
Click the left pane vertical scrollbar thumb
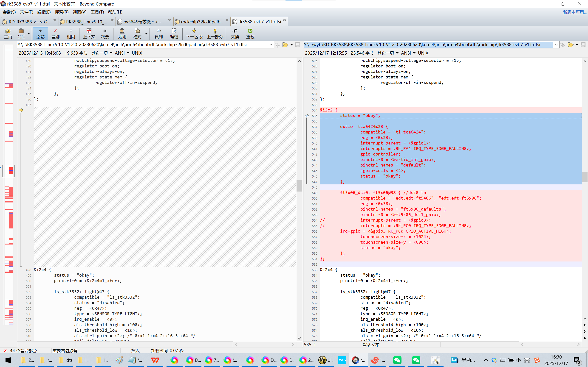click(299, 186)
